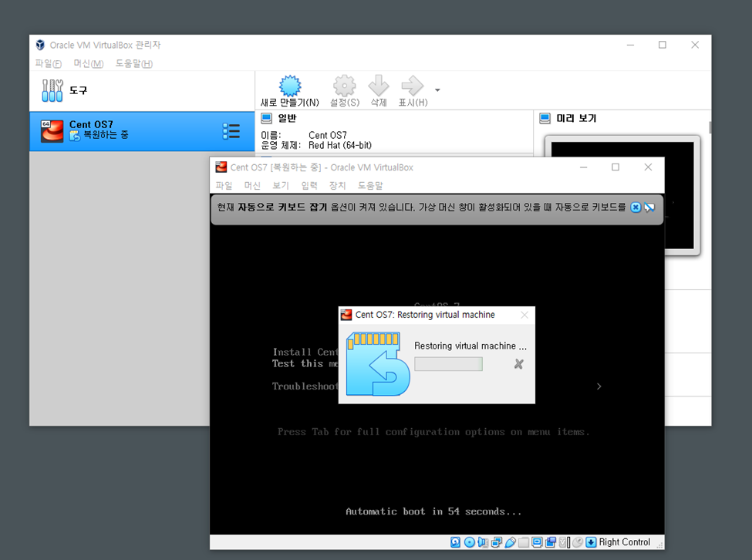Open the File (파일) menu in the Manager window
This screenshot has width=752, height=560.
(x=48, y=63)
